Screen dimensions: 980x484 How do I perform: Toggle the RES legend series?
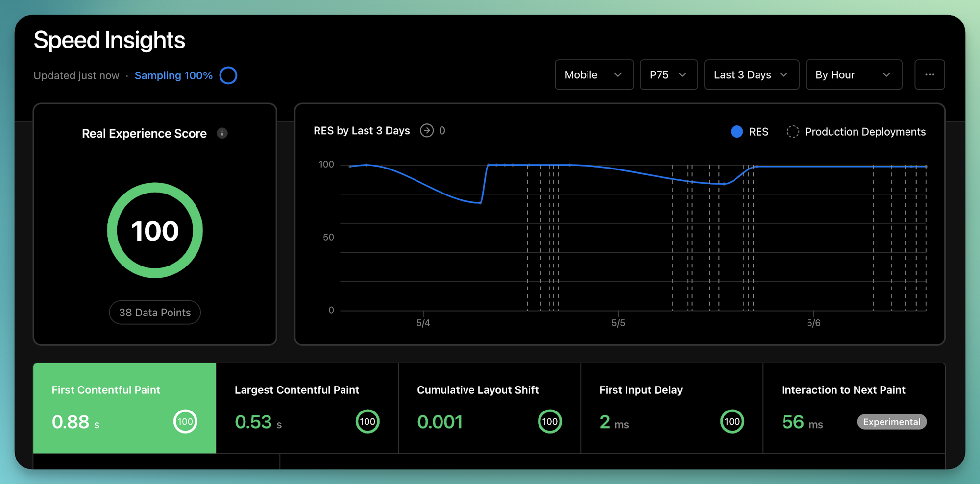(x=749, y=132)
